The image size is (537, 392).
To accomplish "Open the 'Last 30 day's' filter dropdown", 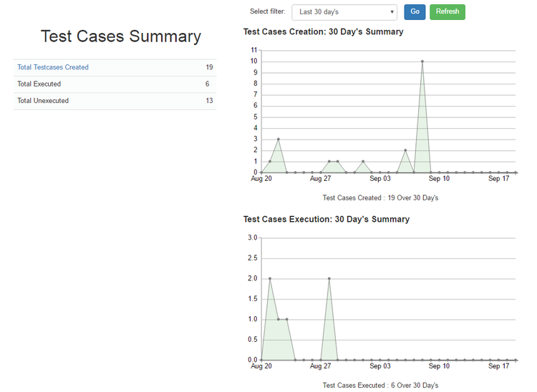I will coord(344,12).
